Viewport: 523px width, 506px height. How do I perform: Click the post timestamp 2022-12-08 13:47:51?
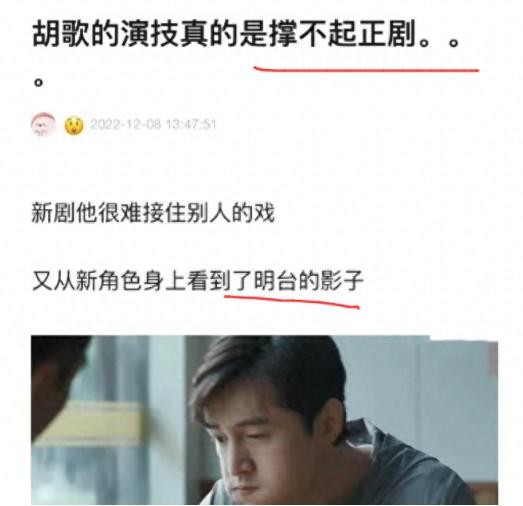pyautogui.click(x=153, y=124)
